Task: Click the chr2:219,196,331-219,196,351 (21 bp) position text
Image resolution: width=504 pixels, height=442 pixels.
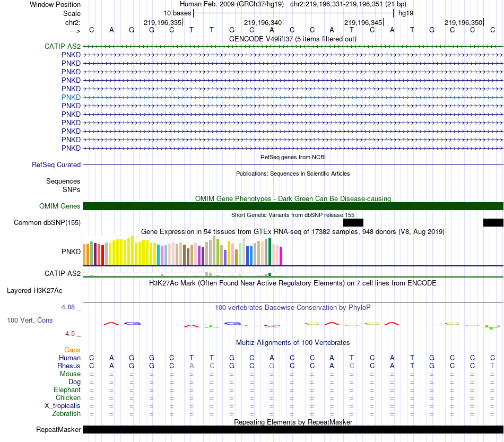Action: 348,4
